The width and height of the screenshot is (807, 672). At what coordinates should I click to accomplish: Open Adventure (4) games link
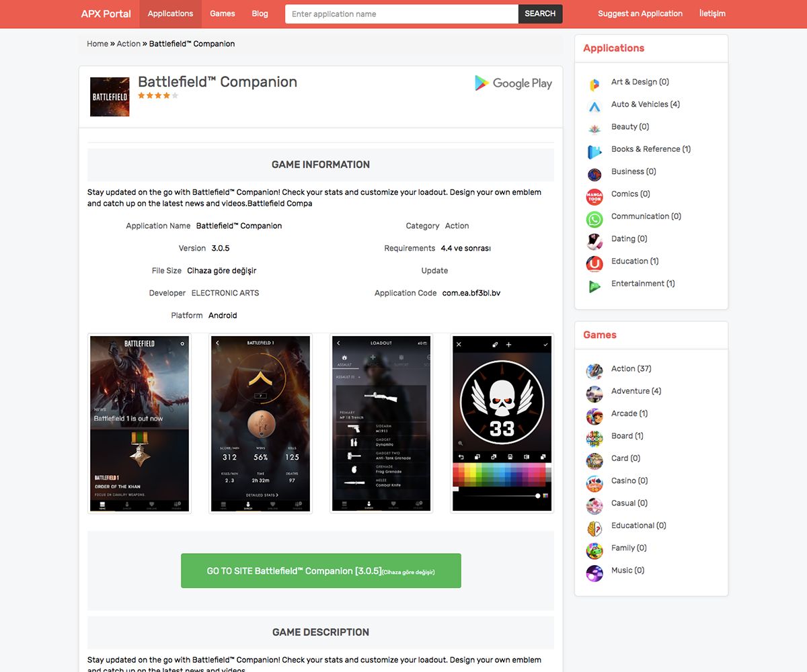636,391
